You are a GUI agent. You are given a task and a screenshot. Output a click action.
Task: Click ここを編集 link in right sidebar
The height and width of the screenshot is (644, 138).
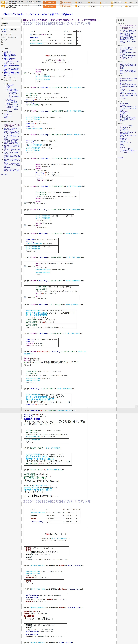click(x=120, y=158)
